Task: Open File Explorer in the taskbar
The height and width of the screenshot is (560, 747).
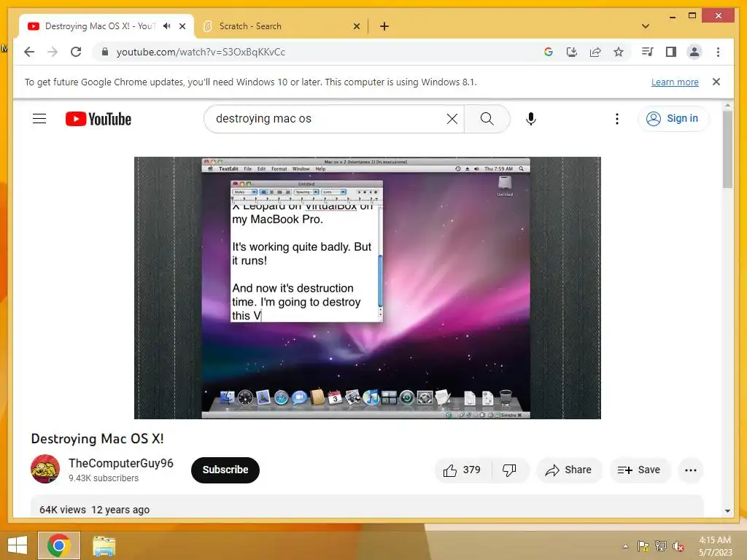Action: click(104, 545)
